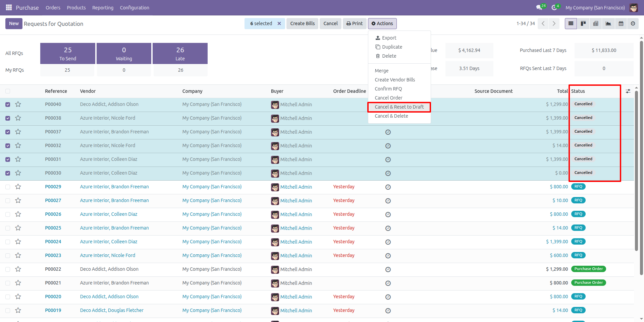Click the New button

pyautogui.click(x=14, y=23)
